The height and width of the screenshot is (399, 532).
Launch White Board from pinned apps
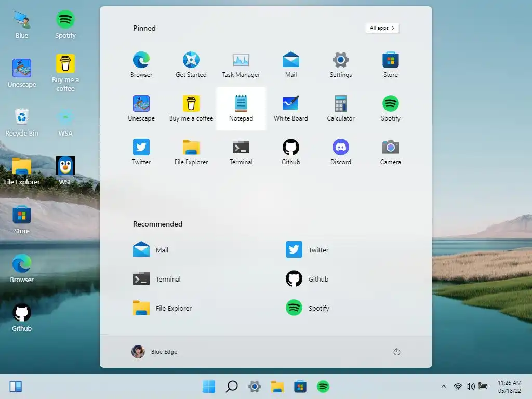291,109
